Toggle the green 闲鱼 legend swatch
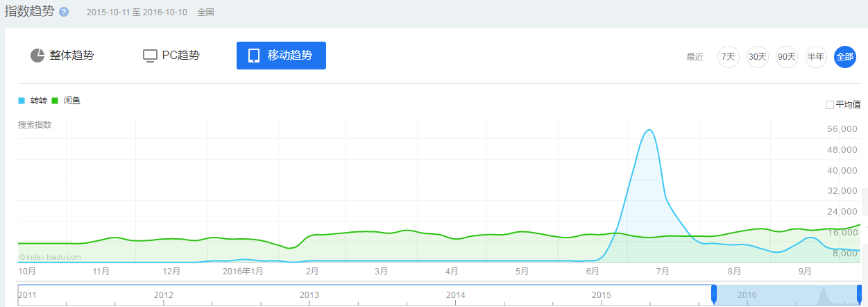The width and height of the screenshot is (868, 307). point(55,101)
